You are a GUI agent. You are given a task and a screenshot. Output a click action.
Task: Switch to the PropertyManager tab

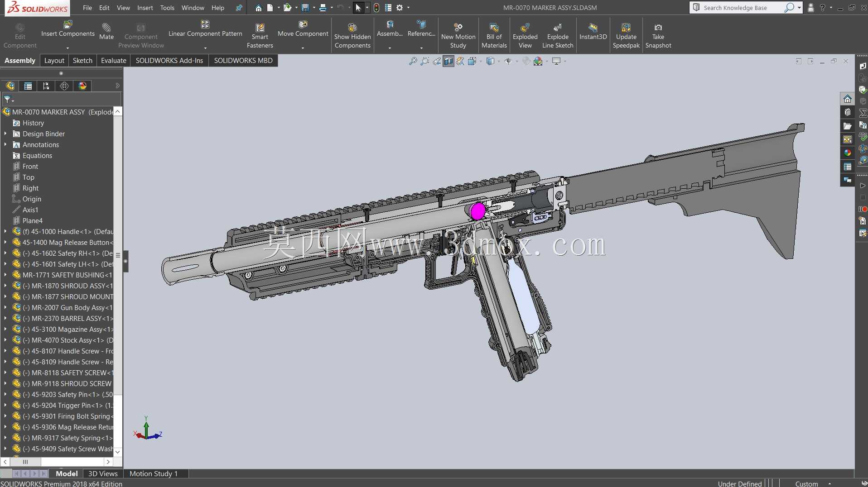pos(28,86)
